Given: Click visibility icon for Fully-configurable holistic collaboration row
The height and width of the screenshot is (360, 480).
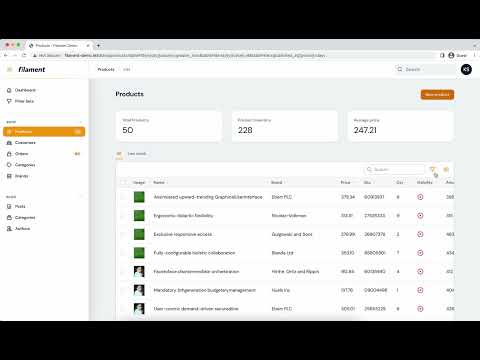Looking at the screenshot, I should [420, 253].
